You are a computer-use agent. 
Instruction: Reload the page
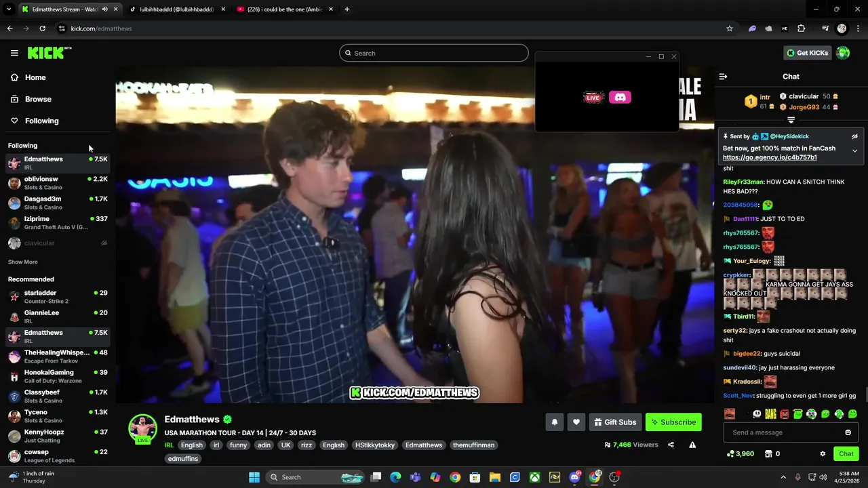pos(42,28)
